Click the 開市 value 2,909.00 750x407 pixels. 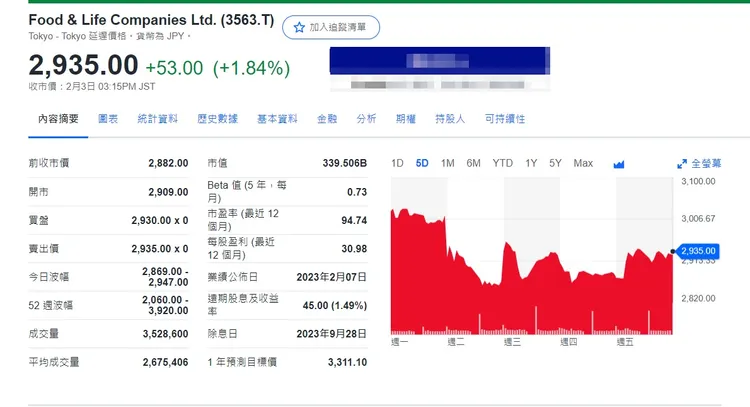(168, 192)
